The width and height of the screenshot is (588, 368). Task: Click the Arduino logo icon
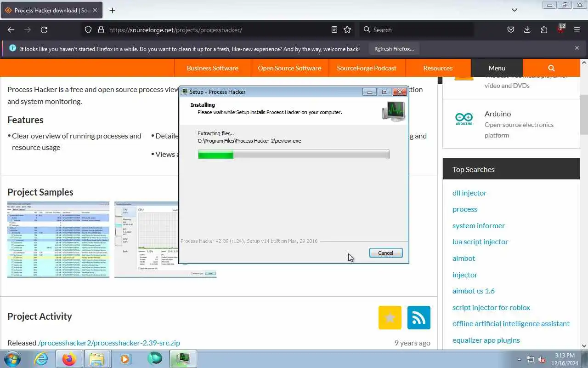click(x=464, y=119)
